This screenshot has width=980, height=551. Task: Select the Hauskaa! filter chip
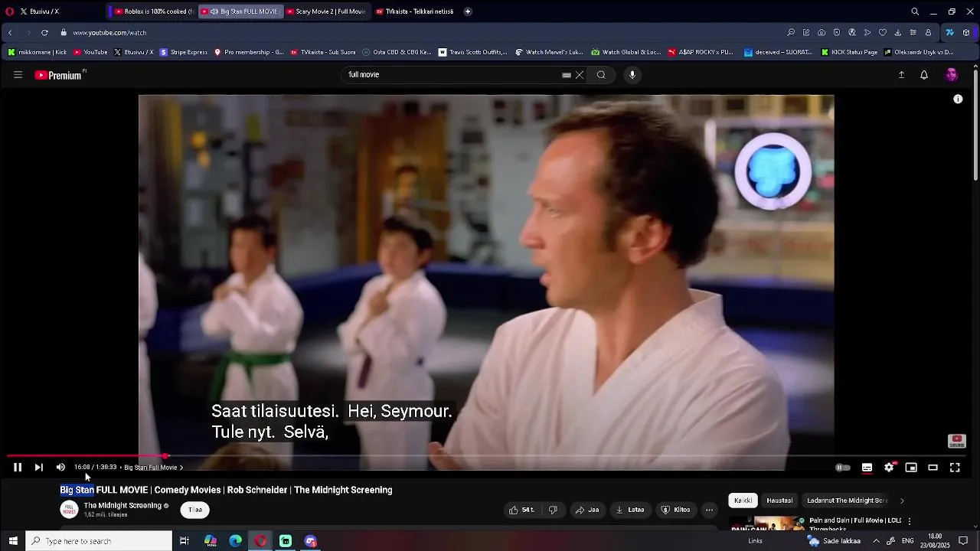click(x=779, y=500)
